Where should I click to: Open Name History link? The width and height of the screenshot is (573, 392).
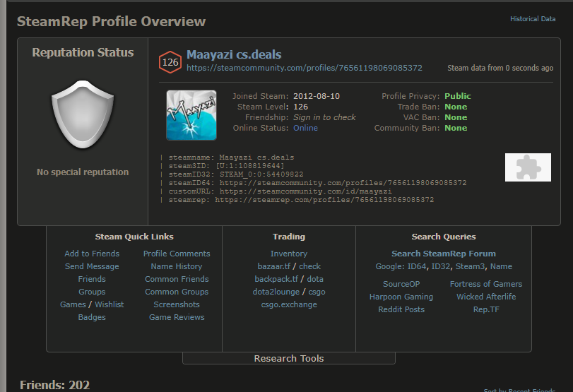click(x=177, y=266)
